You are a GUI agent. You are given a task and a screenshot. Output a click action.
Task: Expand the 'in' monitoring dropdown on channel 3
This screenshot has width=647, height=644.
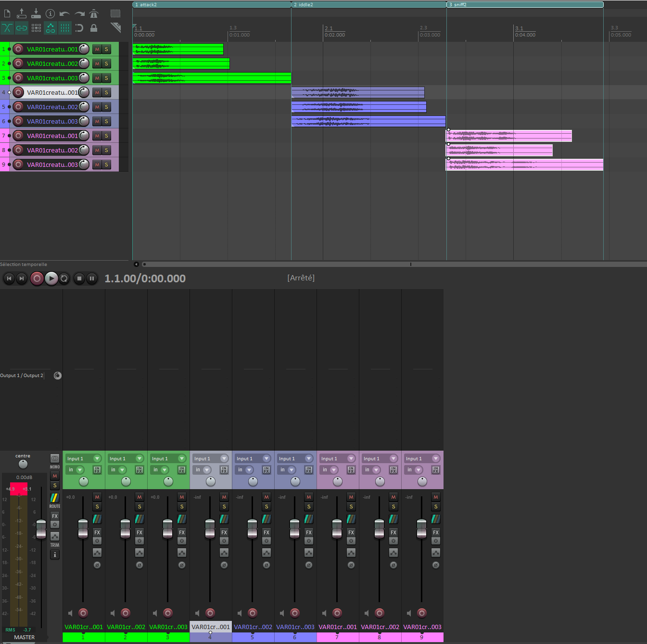tap(165, 470)
